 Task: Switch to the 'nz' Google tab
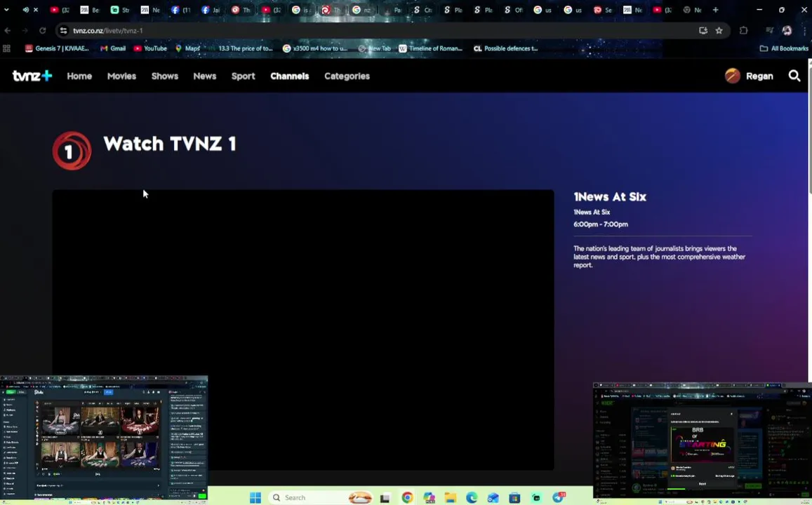tap(361, 9)
